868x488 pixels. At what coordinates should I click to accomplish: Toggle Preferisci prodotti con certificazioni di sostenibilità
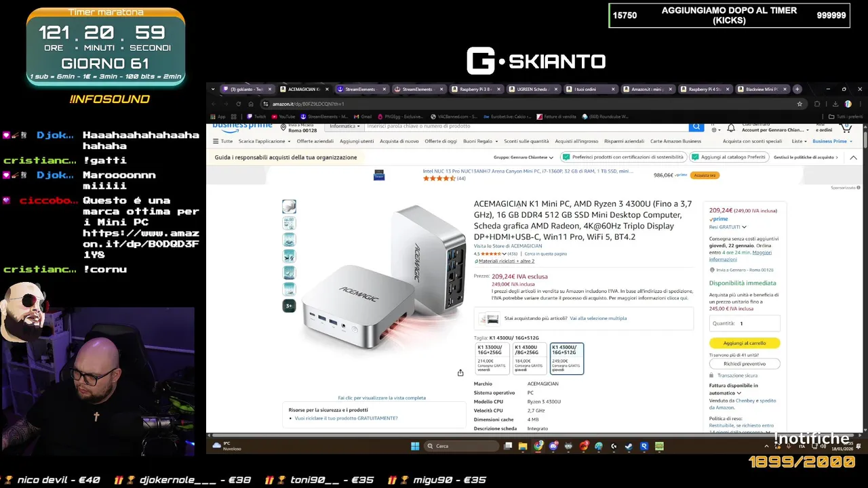pos(623,157)
